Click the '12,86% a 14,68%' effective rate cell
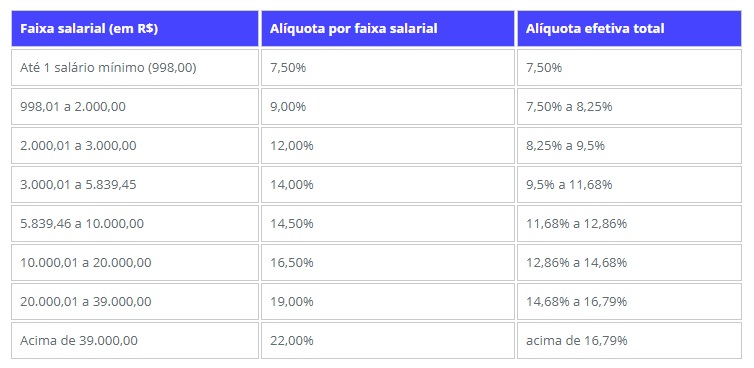This screenshot has height=368, width=754. (x=629, y=263)
